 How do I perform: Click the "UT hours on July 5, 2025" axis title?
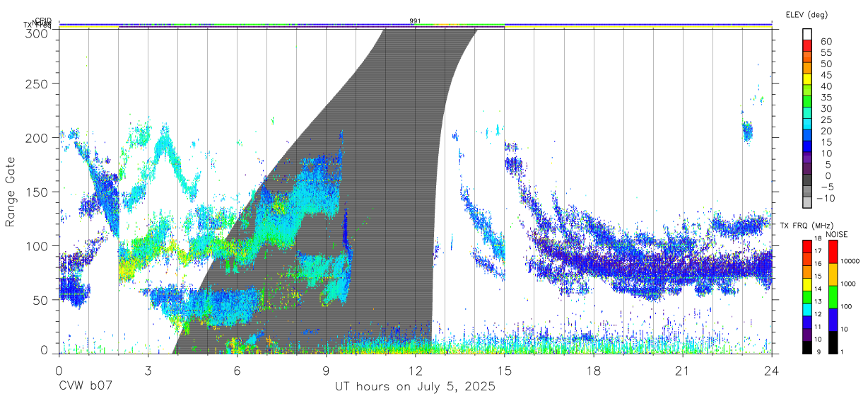coord(415,387)
